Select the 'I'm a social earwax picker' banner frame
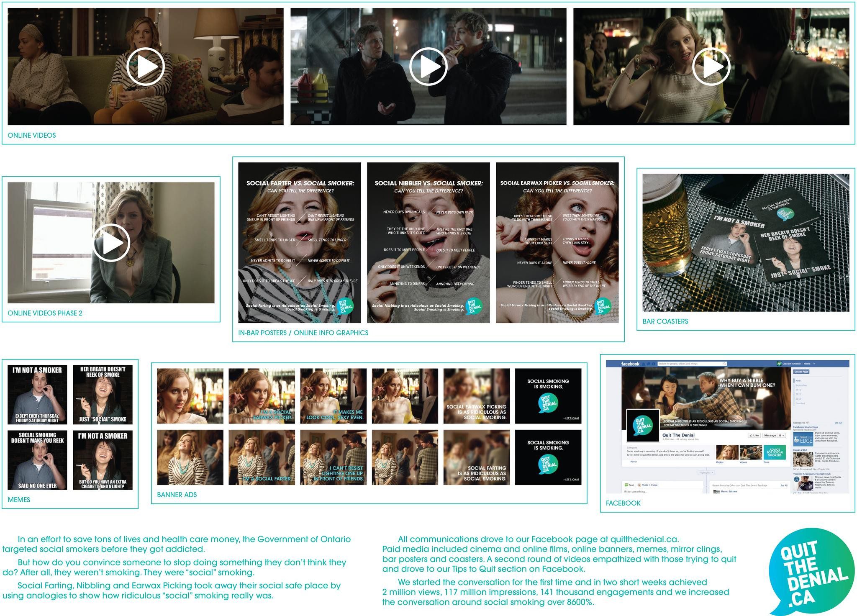The width and height of the screenshot is (857, 616). (x=262, y=396)
